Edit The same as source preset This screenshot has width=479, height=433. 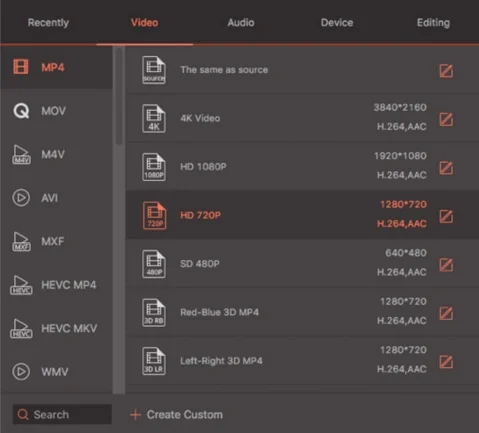446,71
